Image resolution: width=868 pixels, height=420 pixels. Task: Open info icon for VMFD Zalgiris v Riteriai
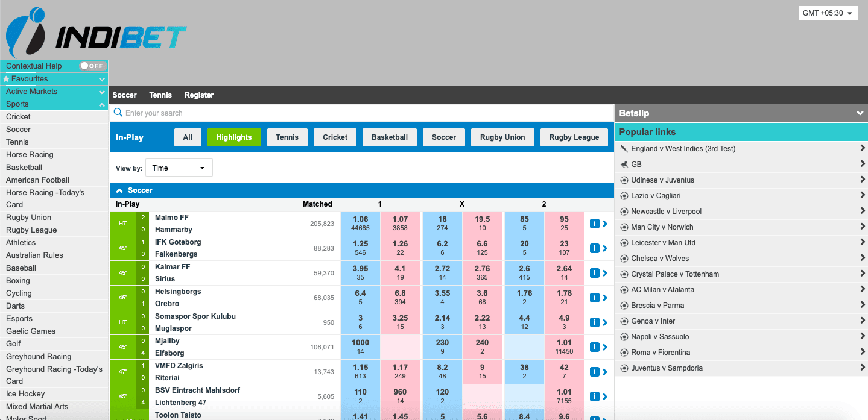pyautogui.click(x=595, y=372)
